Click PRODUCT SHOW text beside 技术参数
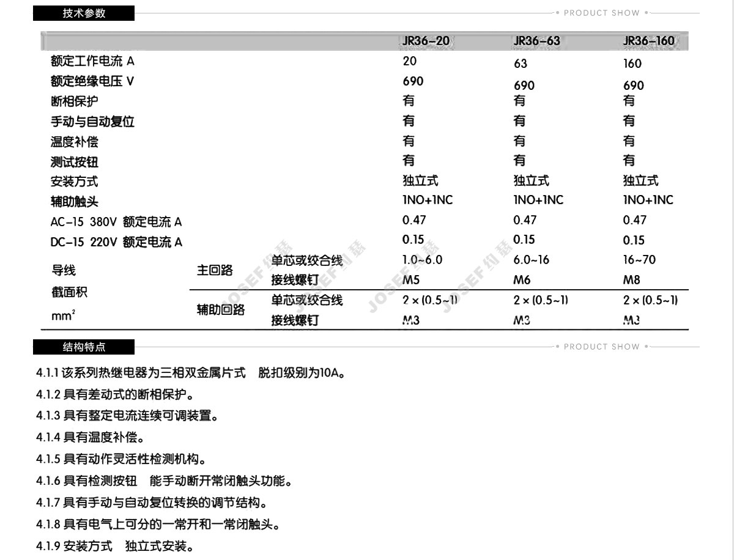The image size is (734, 560). click(x=601, y=13)
